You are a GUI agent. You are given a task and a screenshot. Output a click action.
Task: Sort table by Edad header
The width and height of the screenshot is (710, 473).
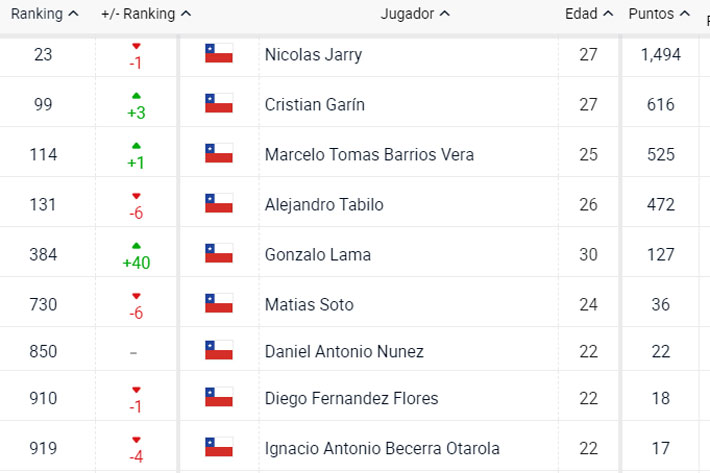click(589, 14)
